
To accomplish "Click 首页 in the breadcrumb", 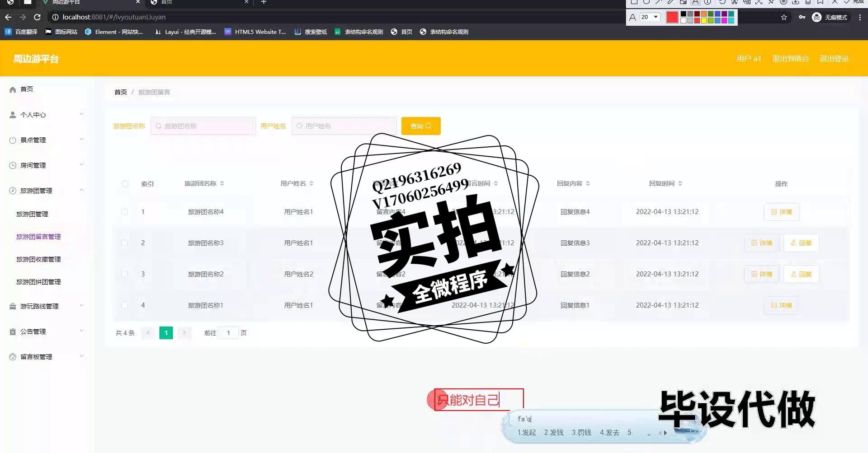I will (121, 92).
